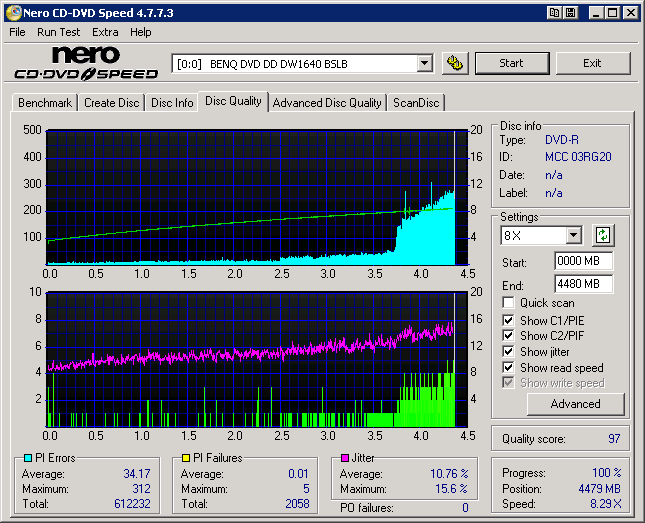This screenshot has height=523, width=645.
Task: Uncheck Show C1/PIE checkbox
Action: 509,319
